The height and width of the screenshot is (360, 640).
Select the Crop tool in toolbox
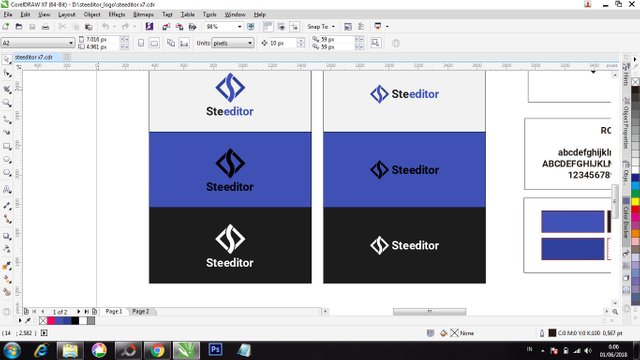point(7,89)
